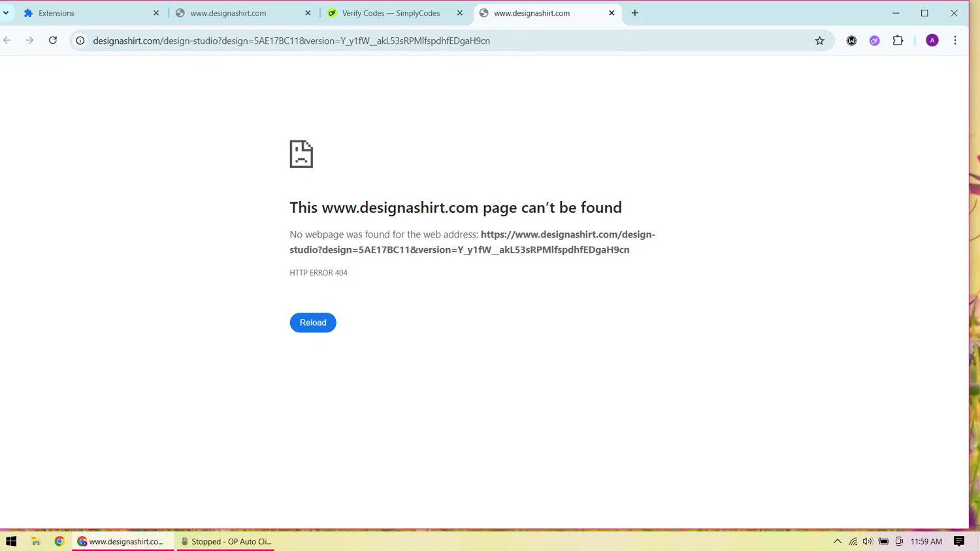Click the purple extension icon in toolbar
This screenshot has height=551, width=980.
875,40
